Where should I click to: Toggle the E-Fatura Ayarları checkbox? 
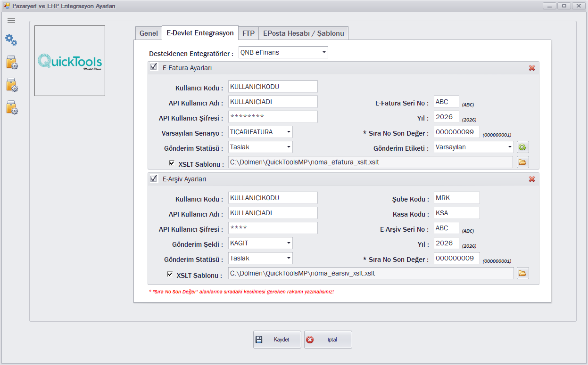153,67
